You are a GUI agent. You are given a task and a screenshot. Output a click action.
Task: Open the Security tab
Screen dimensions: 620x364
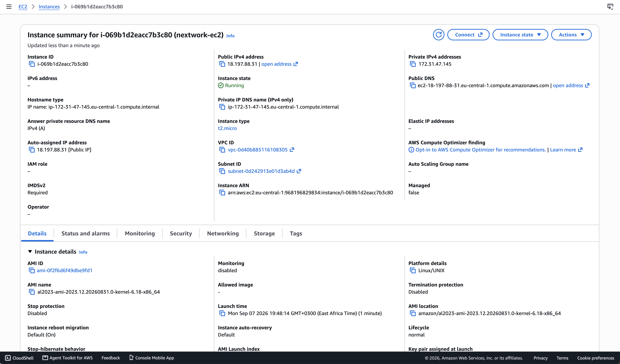point(181,233)
